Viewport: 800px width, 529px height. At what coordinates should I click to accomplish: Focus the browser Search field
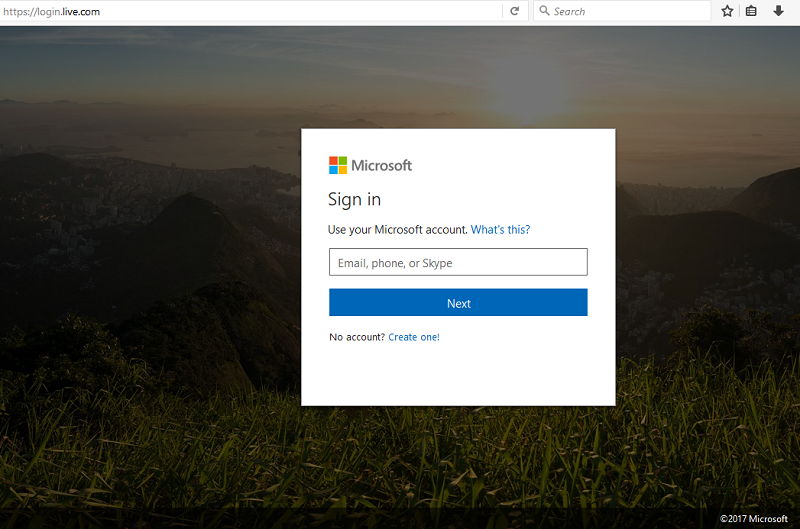[x=622, y=11]
